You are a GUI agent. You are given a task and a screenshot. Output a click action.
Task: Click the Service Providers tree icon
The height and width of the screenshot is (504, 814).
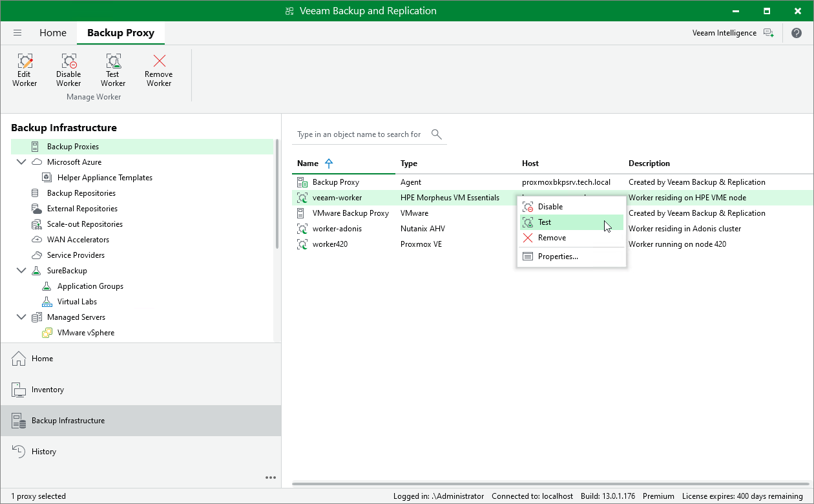(36, 255)
